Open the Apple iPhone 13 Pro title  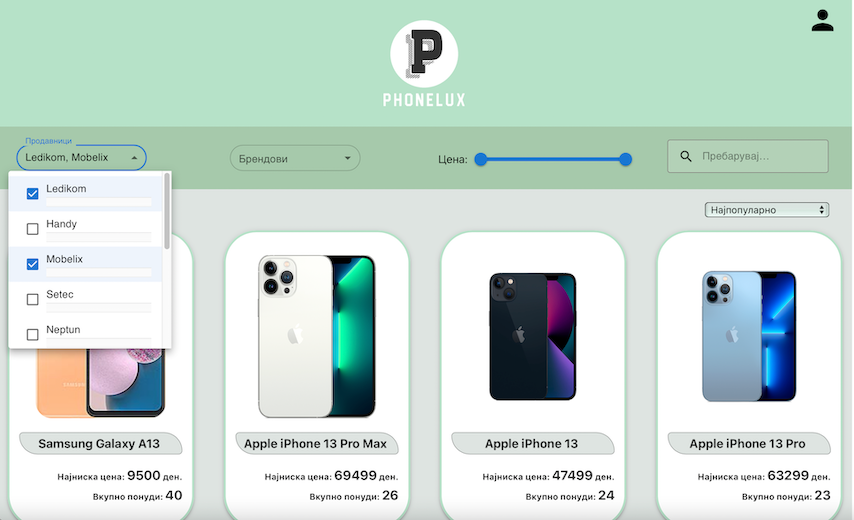coord(747,444)
